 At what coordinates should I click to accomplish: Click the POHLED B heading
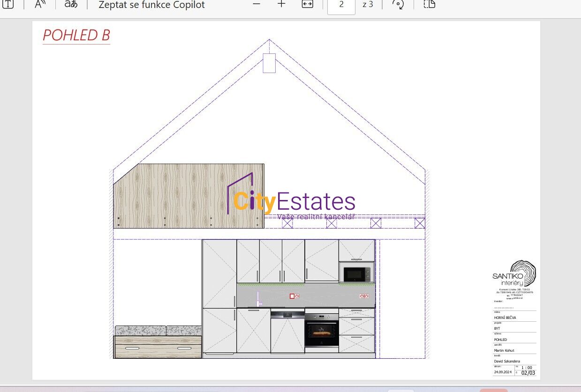pyautogui.click(x=76, y=36)
